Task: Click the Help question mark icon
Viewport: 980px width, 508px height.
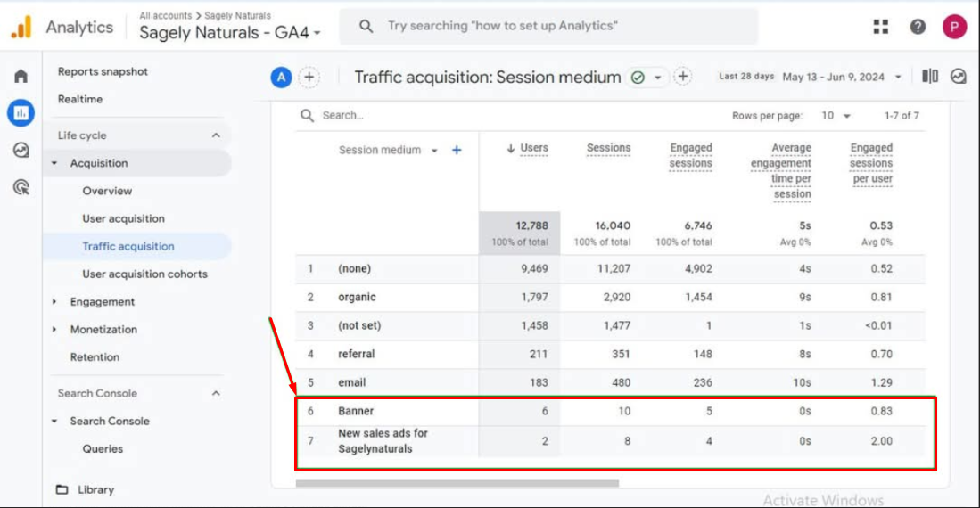Action: pyautogui.click(x=918, y=26)
